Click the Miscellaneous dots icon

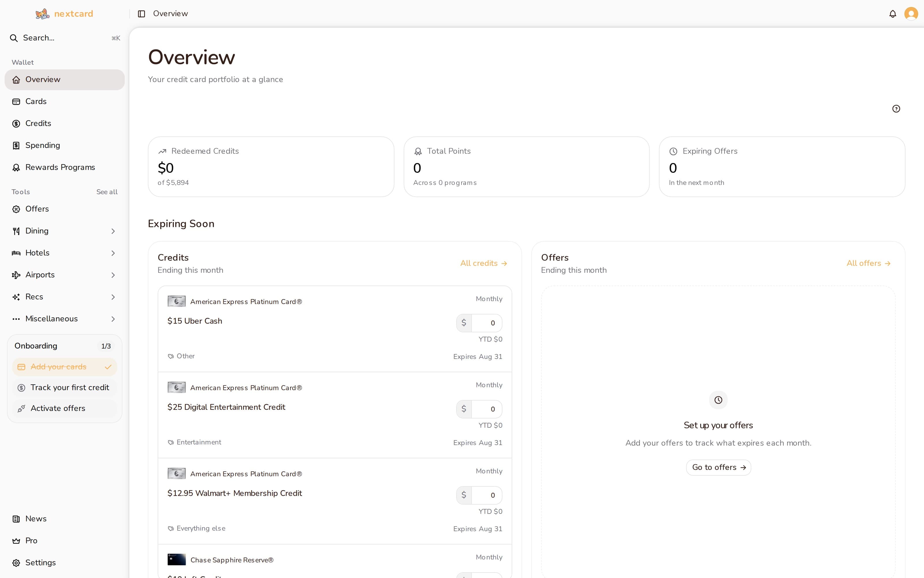coord(16,319)
